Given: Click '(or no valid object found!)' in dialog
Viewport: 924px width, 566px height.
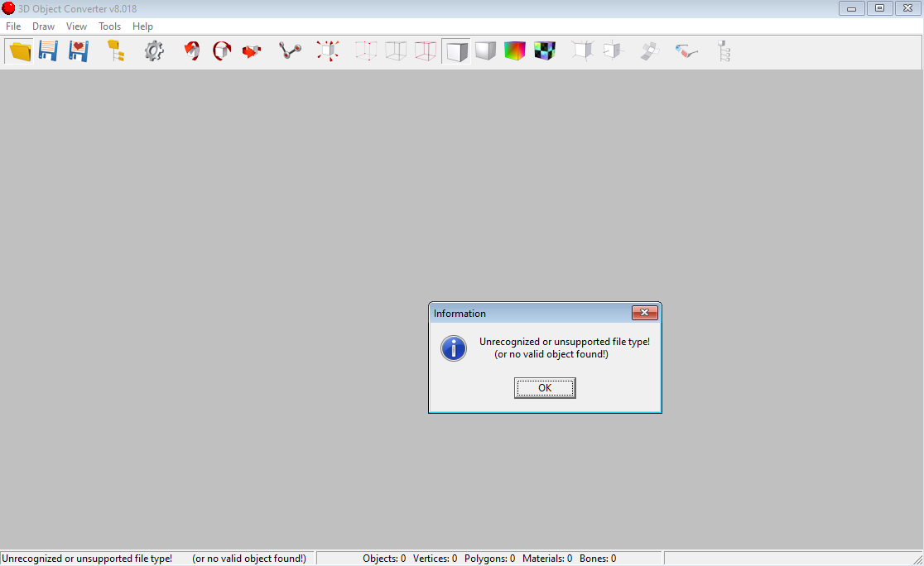Looking at the screenshot, I should tap(551, 354).
